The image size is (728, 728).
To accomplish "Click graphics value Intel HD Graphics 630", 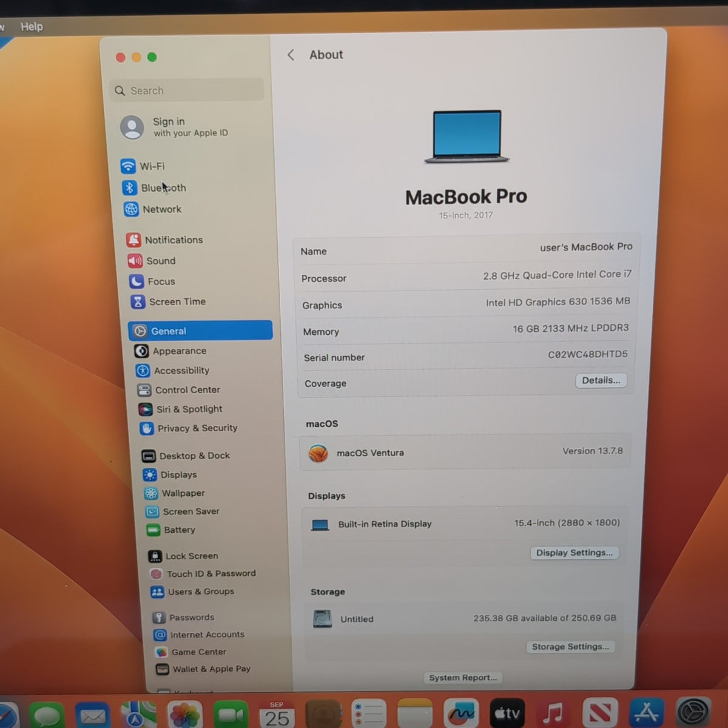I will pyautogui.click(x=558, y=302).
